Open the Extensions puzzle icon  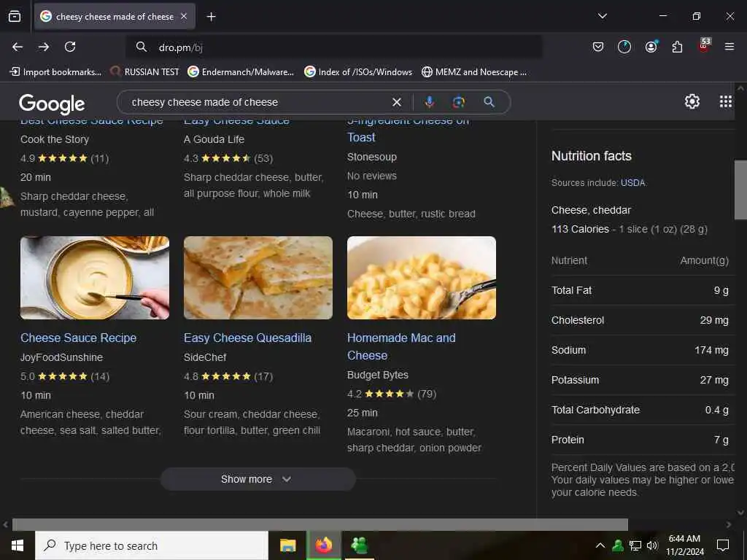point(677,47)
